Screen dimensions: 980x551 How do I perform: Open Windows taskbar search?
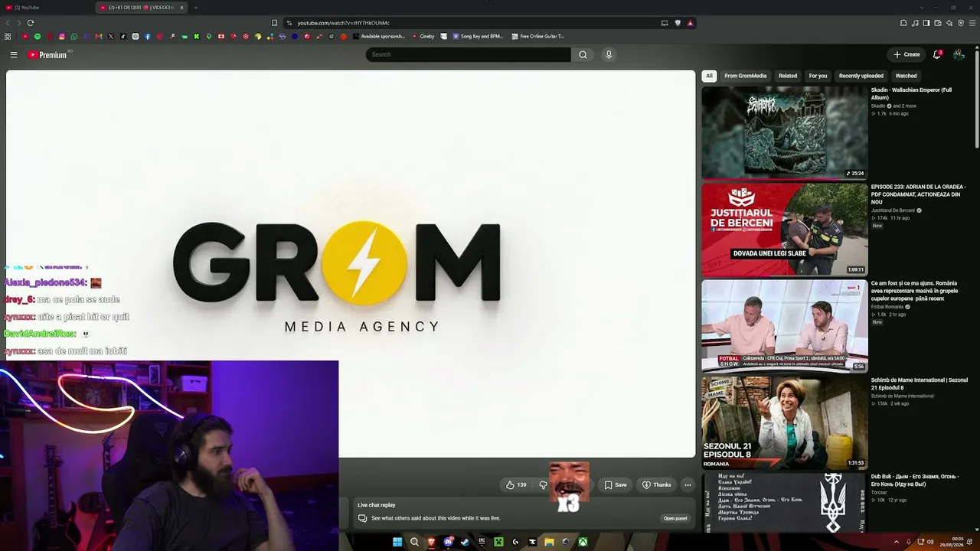point(414,542)
